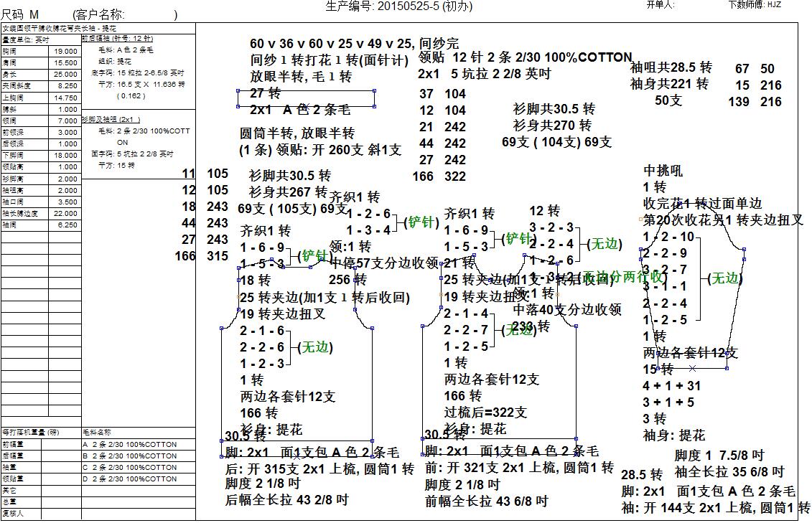Select the 身长 value "25.000"

coord(66,74)
